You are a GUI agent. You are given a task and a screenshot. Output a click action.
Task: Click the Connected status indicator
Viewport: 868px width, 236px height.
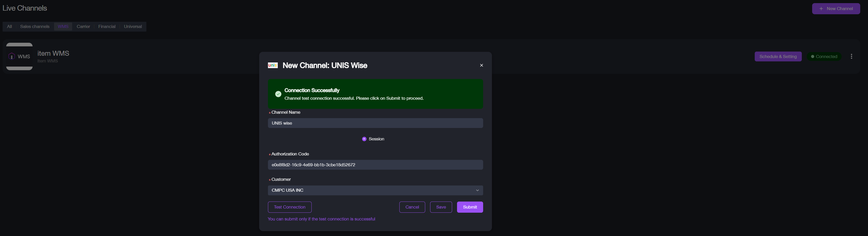point(824,57)
